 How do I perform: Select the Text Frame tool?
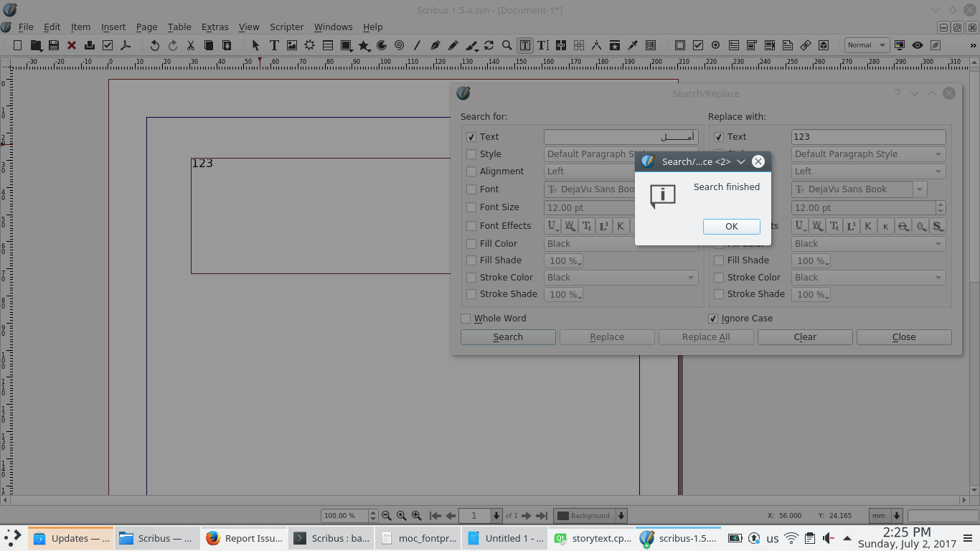click(x=274, y=45)
